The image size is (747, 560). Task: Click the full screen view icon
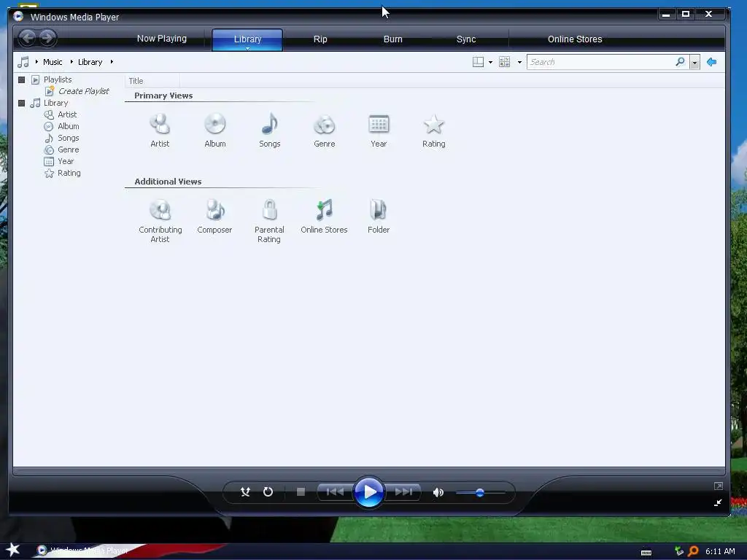(719, 486)
